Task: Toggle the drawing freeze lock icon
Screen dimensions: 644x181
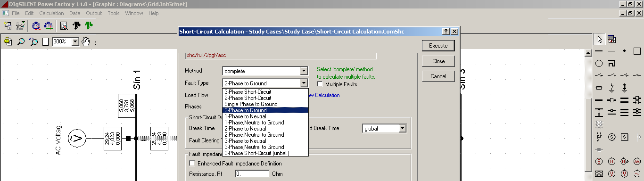Action: tap(8, 41)
